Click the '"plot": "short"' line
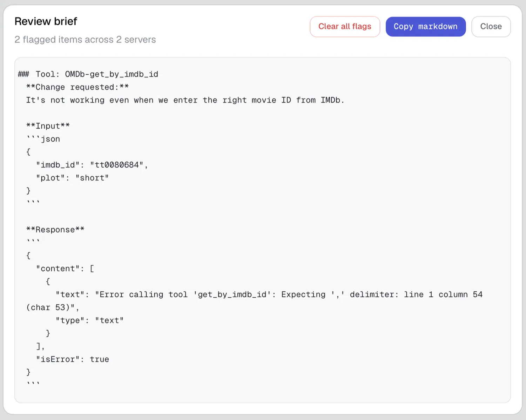526x420 pixels. [x=72, y=178]
